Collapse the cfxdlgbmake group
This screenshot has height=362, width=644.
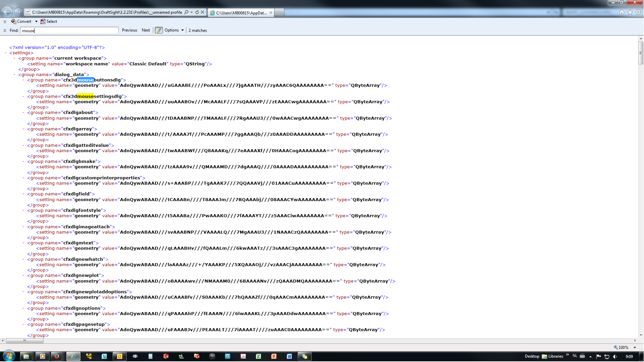click(23, 162)
